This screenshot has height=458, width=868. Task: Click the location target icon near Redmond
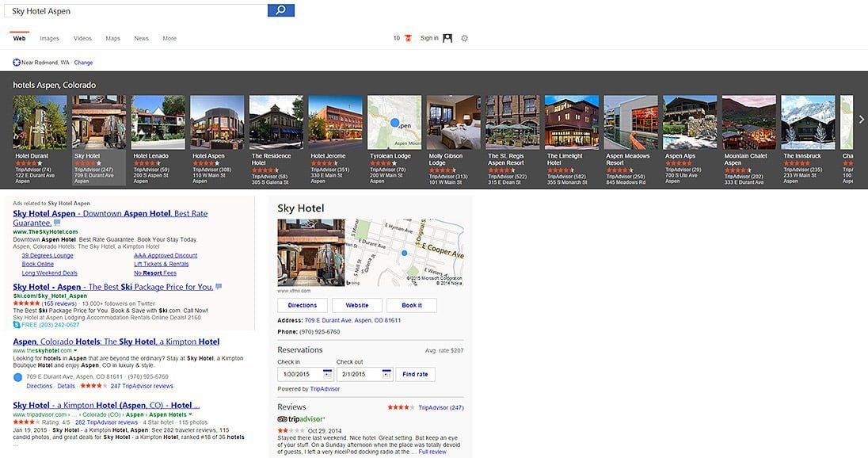(17, 63)
